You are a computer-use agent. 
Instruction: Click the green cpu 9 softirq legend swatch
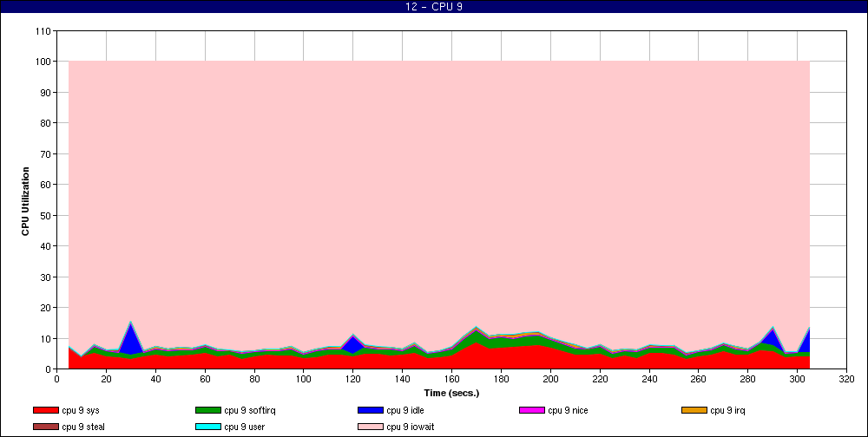tap(207, 410)
